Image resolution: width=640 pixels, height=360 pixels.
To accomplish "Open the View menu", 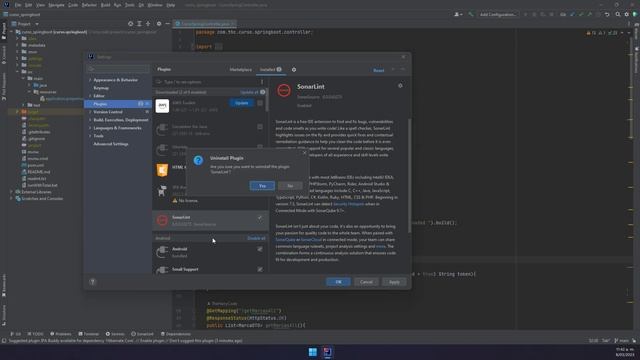I will [40, 5].
